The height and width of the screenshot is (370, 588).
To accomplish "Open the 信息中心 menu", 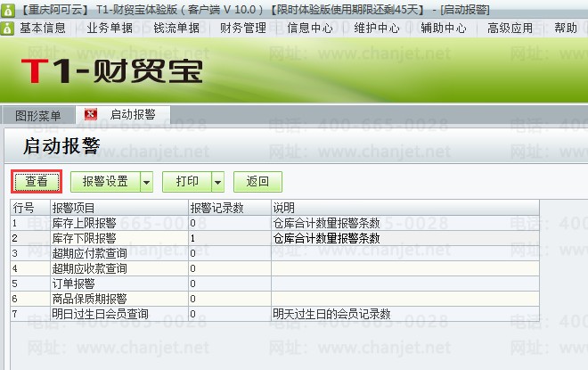I will coord(310,29).
